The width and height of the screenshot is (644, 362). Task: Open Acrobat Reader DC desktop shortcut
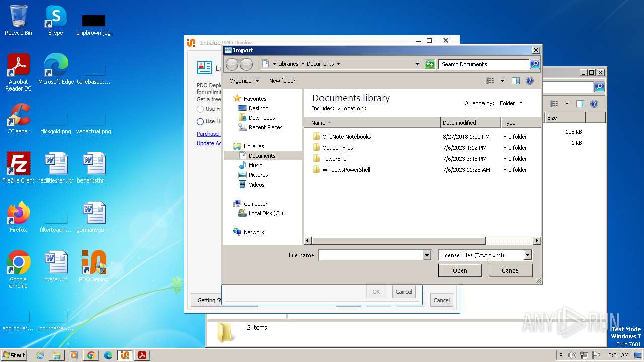[x=18, y=72]
